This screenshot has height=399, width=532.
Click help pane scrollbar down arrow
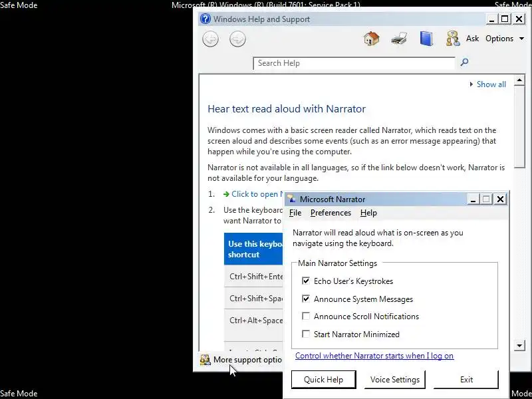pyautogui.click(x=519, y=345)
